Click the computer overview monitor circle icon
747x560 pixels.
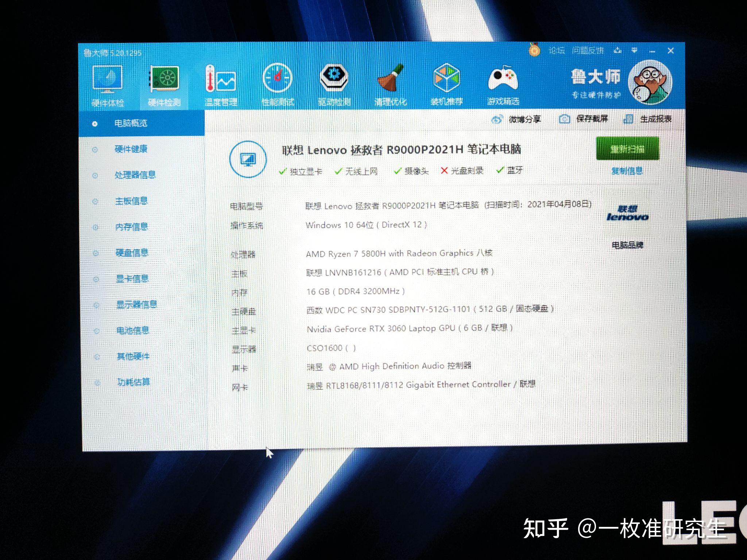click(x=248, y=159)
